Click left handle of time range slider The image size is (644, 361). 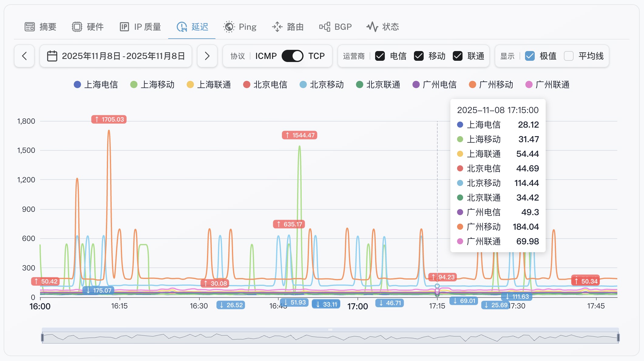tap(42, 337)
